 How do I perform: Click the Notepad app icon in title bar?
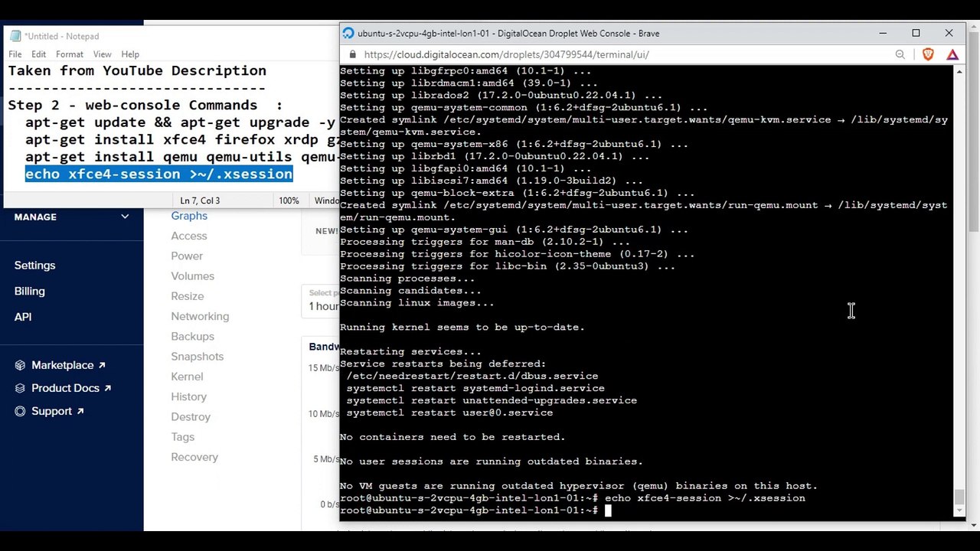pos(15,36)
